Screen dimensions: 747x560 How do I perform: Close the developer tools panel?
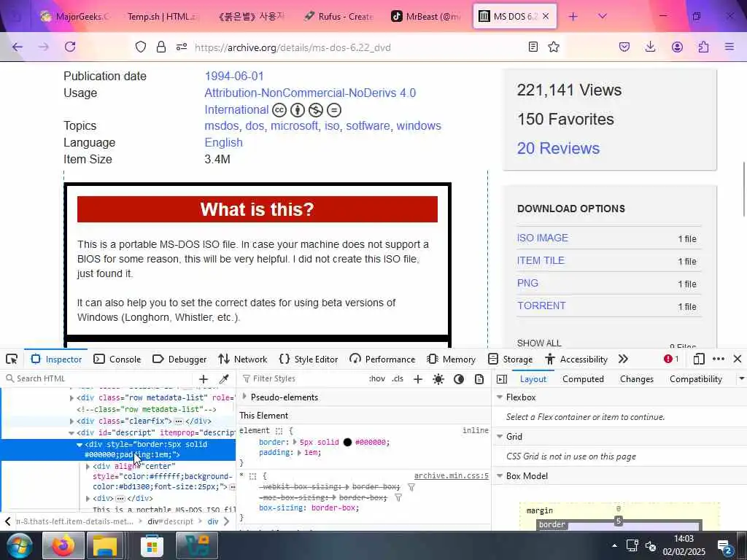tap(738, 359)
